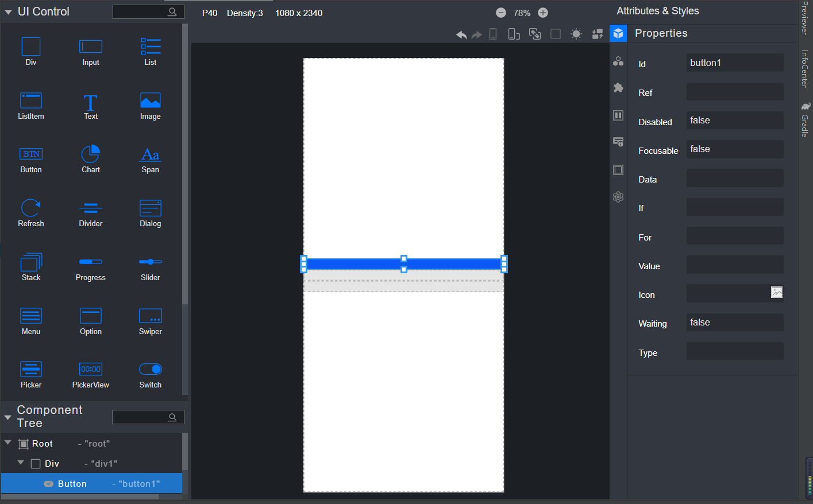The image size is (813, 504).
Task: Open the Dimension square tab icon
Action: (x=618, y=170)
